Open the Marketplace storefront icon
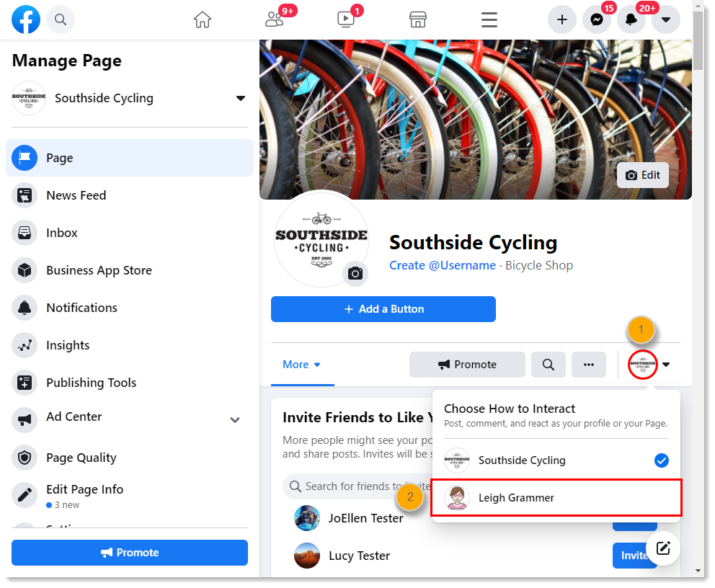 tap(418, 19)
